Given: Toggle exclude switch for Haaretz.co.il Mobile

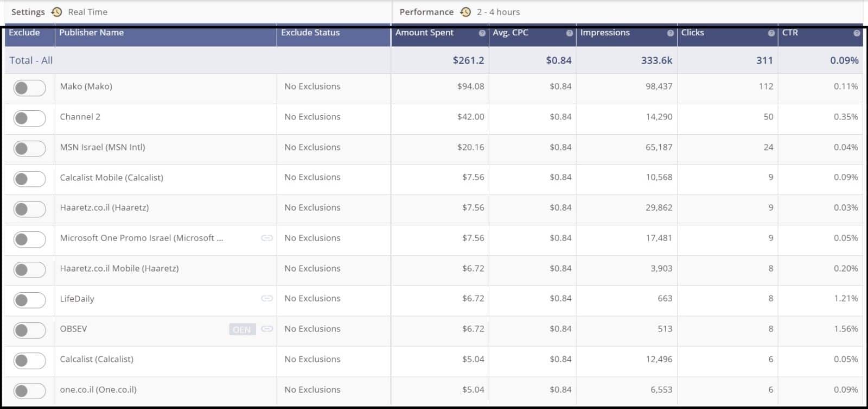Looking at the screenshot, I should click(29, 270).
